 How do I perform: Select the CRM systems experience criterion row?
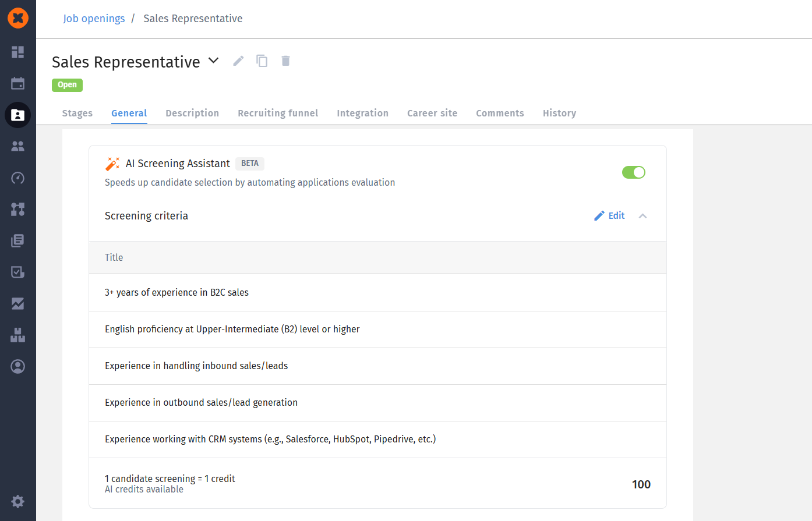pos(270,440)
